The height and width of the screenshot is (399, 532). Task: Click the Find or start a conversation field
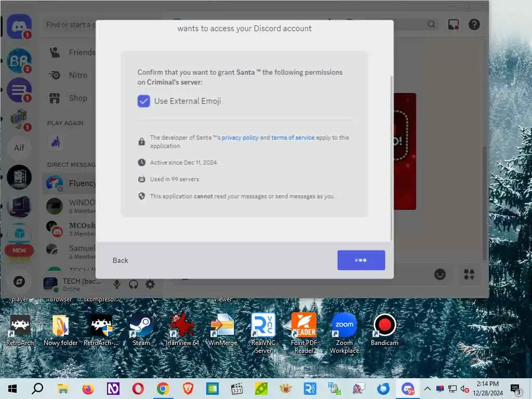pos(71,25)
